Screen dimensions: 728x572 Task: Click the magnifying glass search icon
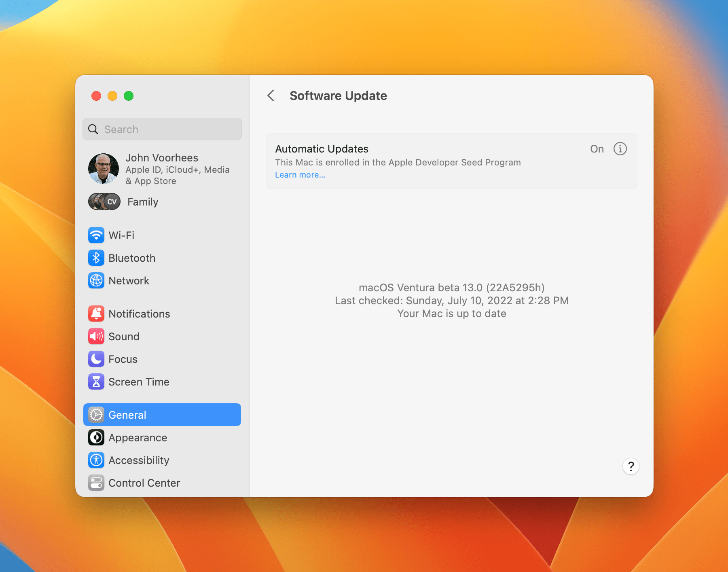point(93,129)
